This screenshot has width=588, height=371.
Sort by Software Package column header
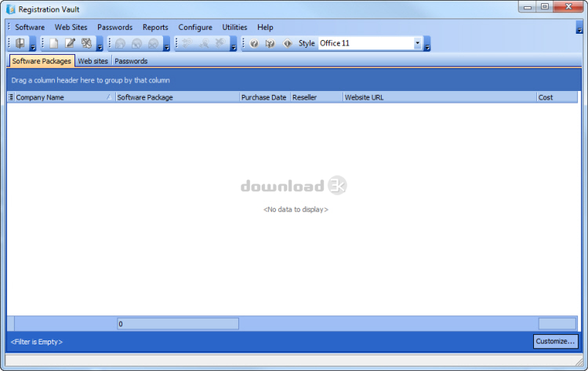tap(177, 97)
